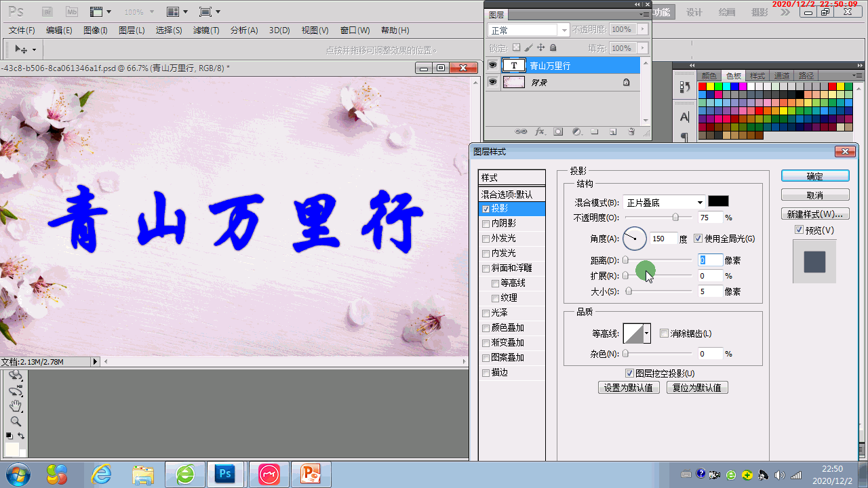Lock position move icon
This screenshot has height=488, width=868.
pos(540,48)
